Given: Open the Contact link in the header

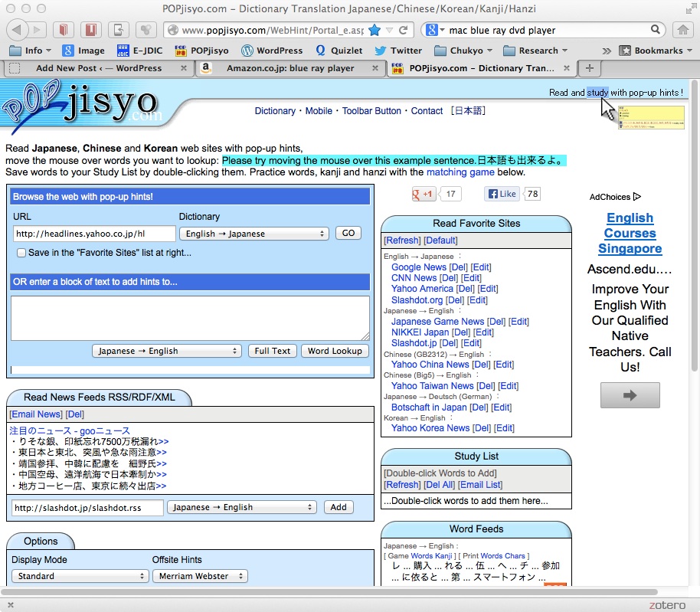Looking at the screenshot, I should tap(427, 111).
